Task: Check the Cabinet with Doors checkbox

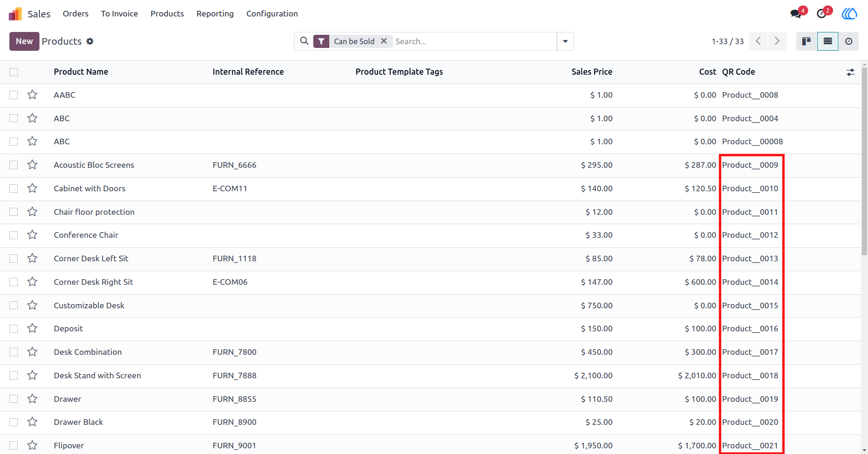Action: coord(14,188)
